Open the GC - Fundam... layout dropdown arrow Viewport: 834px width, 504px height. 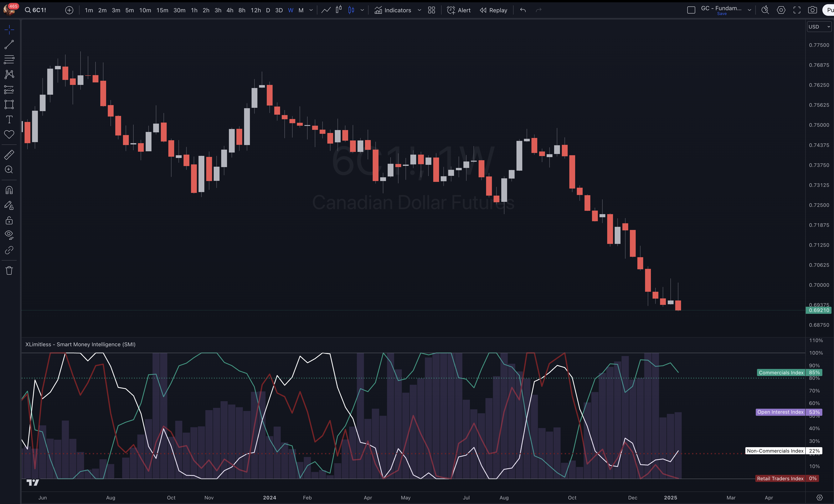click(749, 10)
